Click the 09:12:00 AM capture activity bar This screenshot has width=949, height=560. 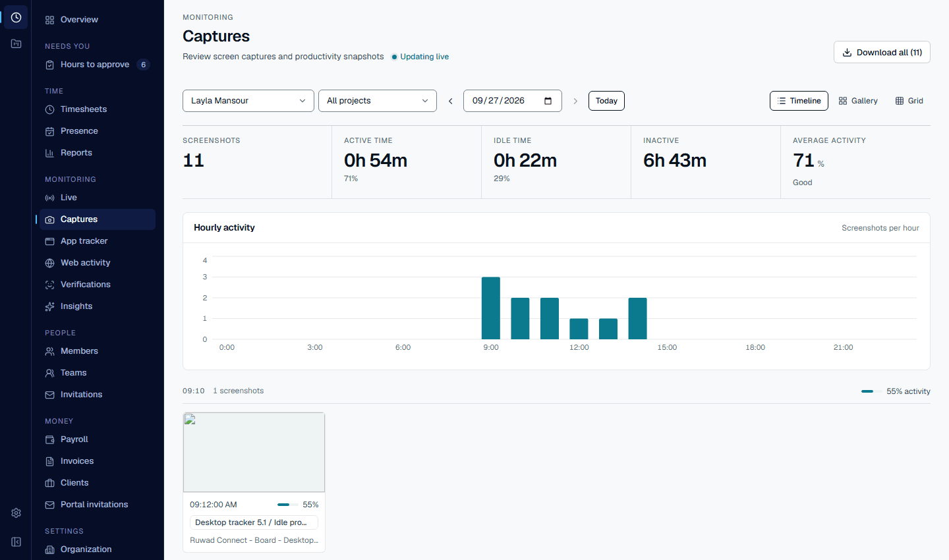click(288, 505)
